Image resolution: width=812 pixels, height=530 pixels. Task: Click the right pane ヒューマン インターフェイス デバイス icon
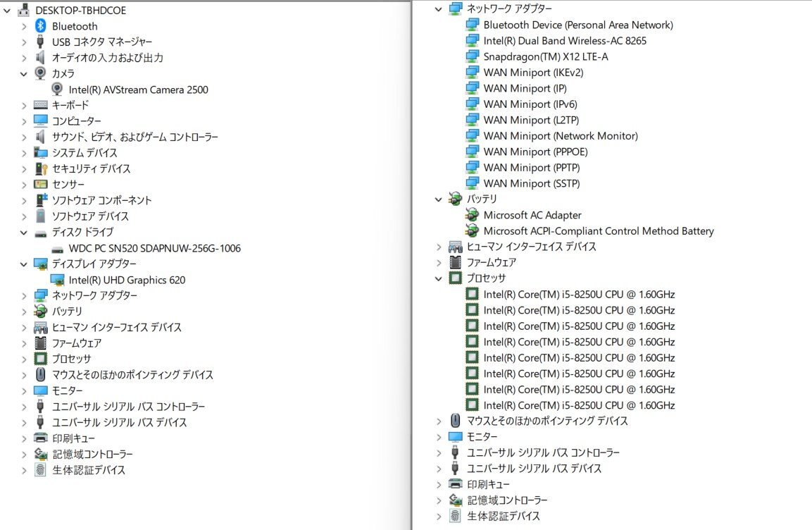tap(455, 247)
